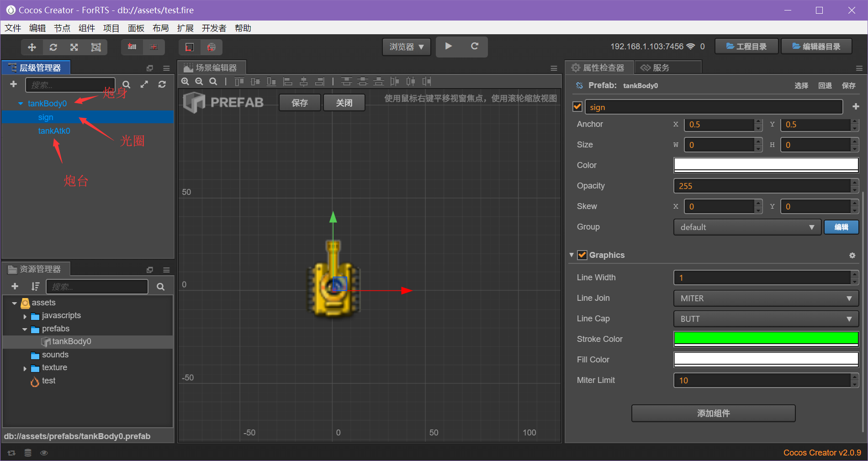The width and height of the screenshot is (868, 461).
Task: Zoom in on the scene view
Action: [x=185, y=81]
